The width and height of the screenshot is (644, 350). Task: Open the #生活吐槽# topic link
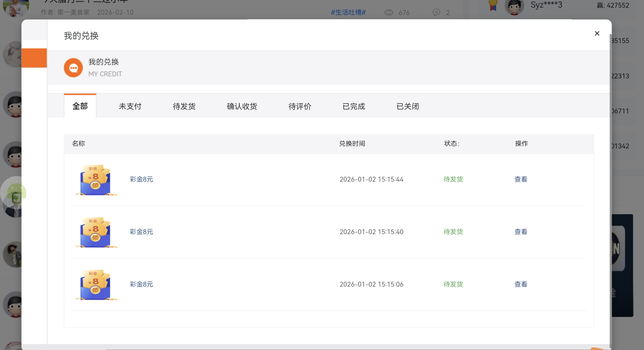(x=348, y=12)
